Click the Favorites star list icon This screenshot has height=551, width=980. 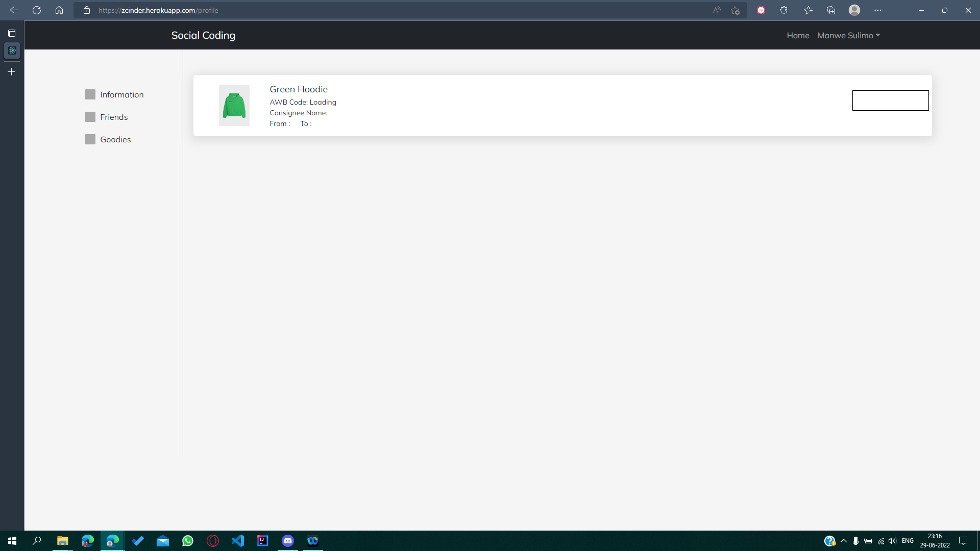click(x=808, y=10)
